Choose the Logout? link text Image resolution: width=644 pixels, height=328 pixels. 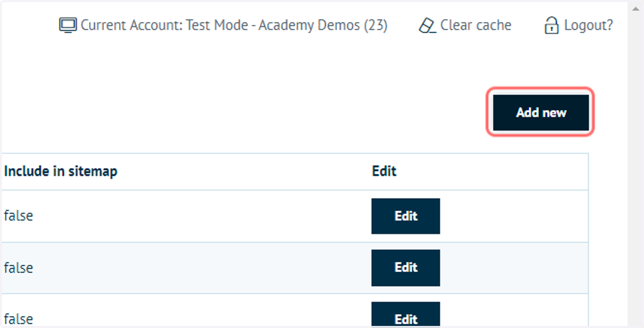pos(588,25)
